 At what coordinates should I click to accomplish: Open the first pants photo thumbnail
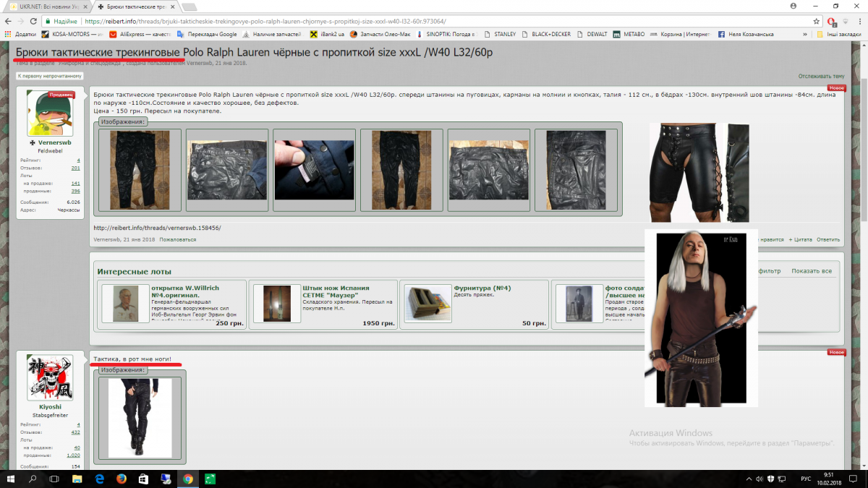[140, 170]
